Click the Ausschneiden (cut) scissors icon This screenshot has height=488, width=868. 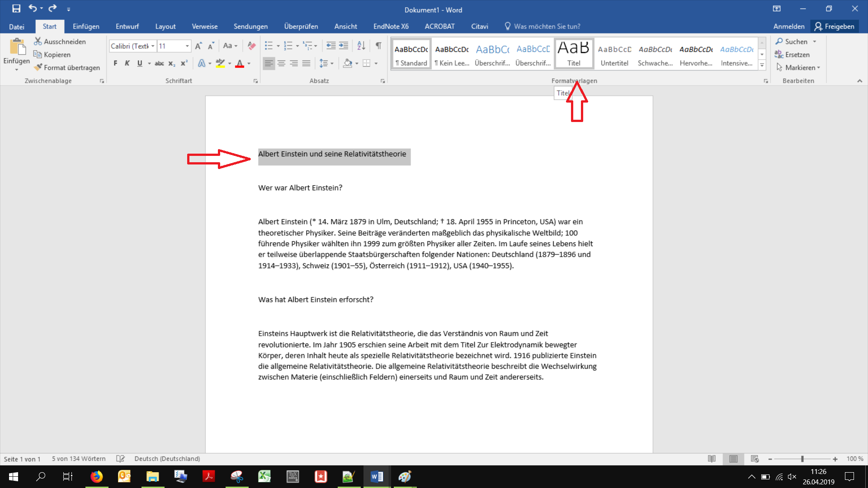[38, 41]
